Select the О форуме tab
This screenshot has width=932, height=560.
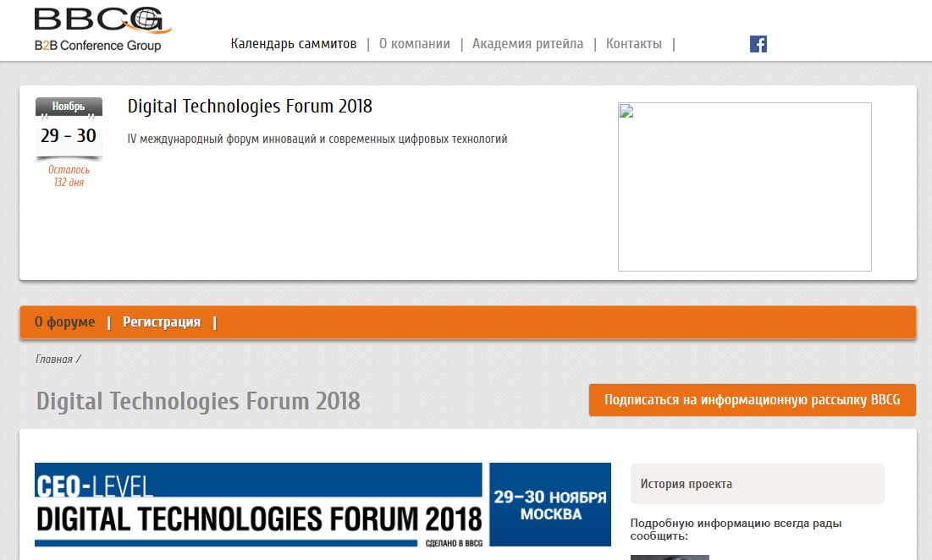tap(65, 321)
